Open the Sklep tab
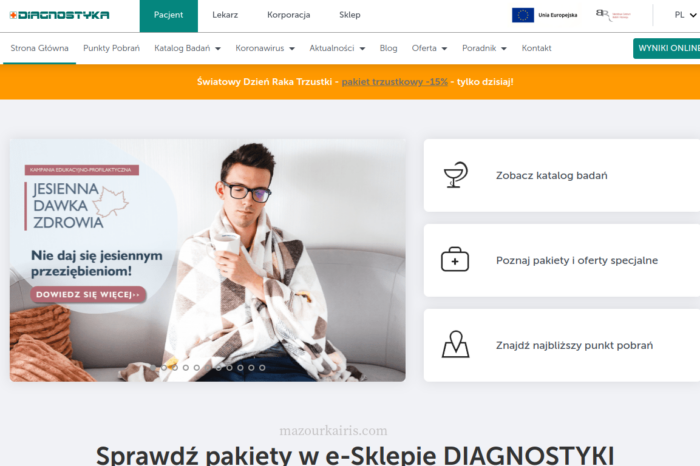 pyautogui.click(x=350, y=15)
